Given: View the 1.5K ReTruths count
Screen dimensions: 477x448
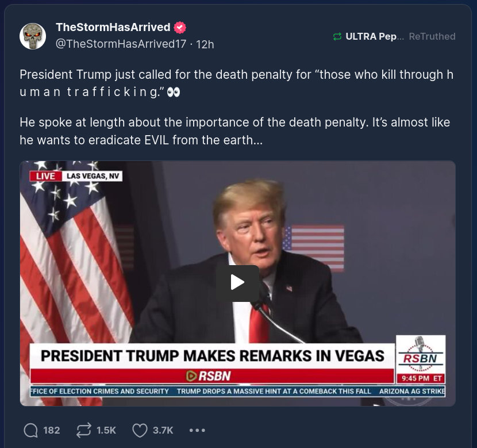Looking at the screenshot, I should (106, 430).
